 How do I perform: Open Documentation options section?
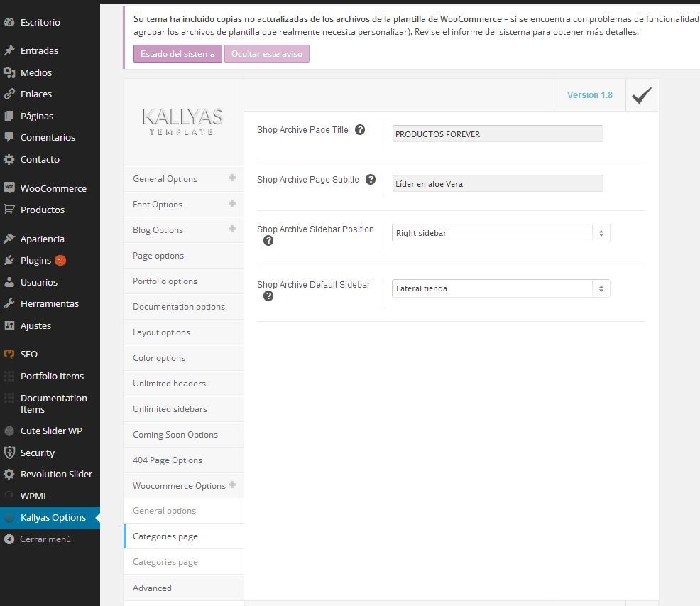[x=183, y=307]
